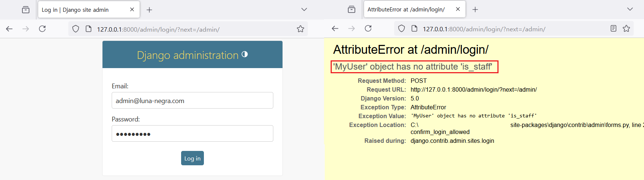Go back in the left browser window
Image resolution: width=644 pixels, height=180 pixels.
9,29
